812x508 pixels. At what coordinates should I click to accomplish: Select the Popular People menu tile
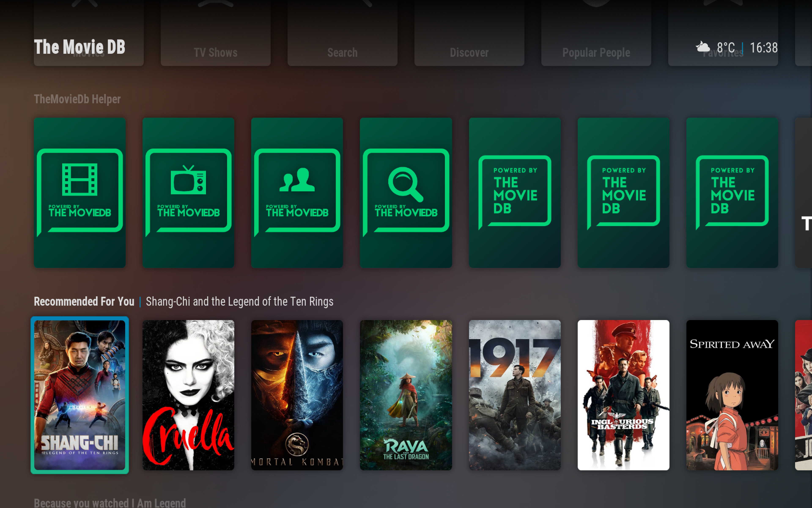(596, 33)
